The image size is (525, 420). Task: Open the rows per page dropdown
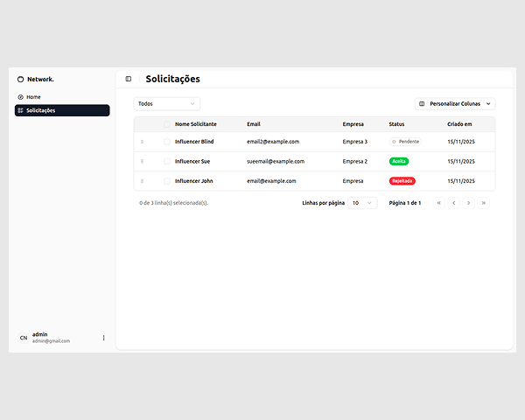click(x=362, y=203)
